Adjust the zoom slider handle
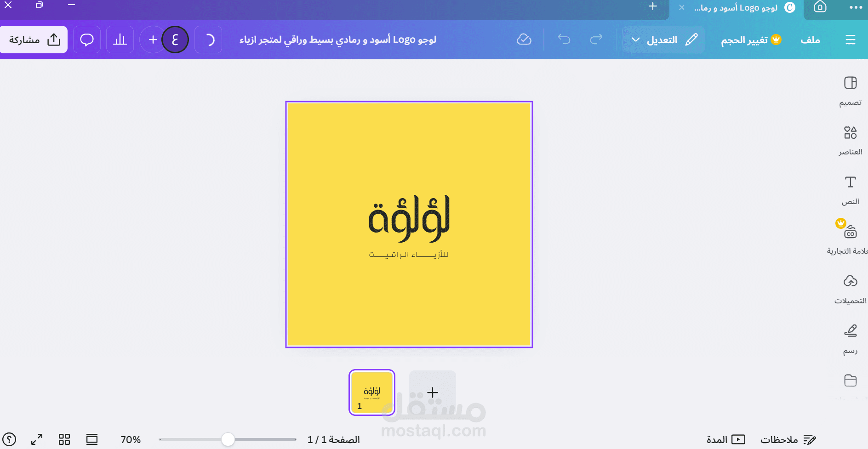868x449 pixels. point(228,439)
